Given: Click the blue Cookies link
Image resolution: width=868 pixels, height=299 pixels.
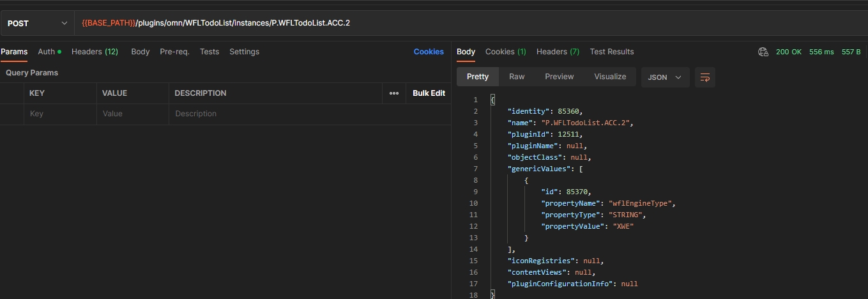Looking at the screenshot, I should 428,52.
